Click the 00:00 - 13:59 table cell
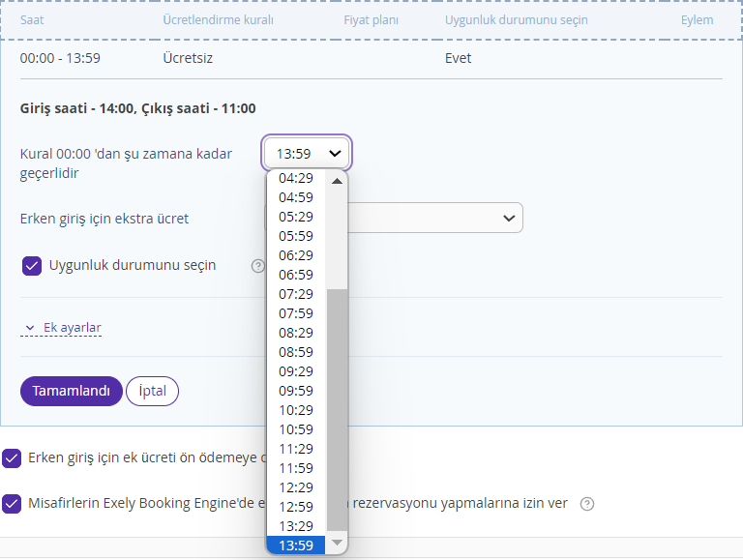Screen dimensions: 743x560 pos(60,58)
